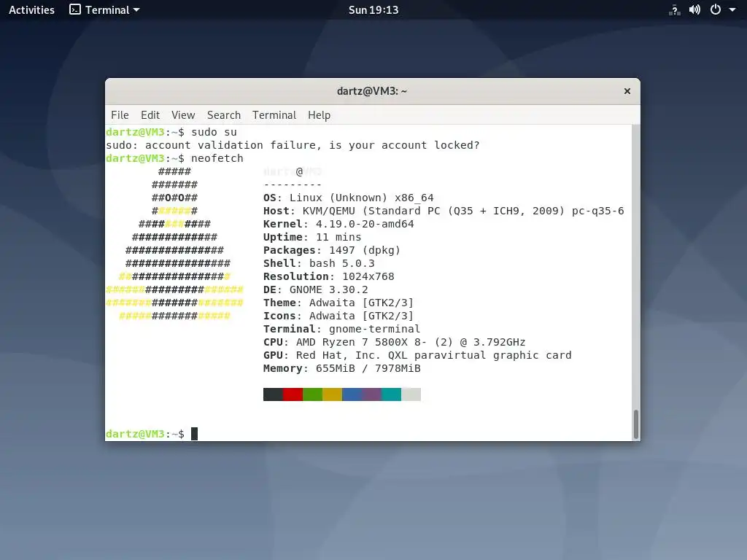Viewport: 747px width, 560px height.
Task: Open the Terminal app menu in top bar
Action: tap(104, 10)
